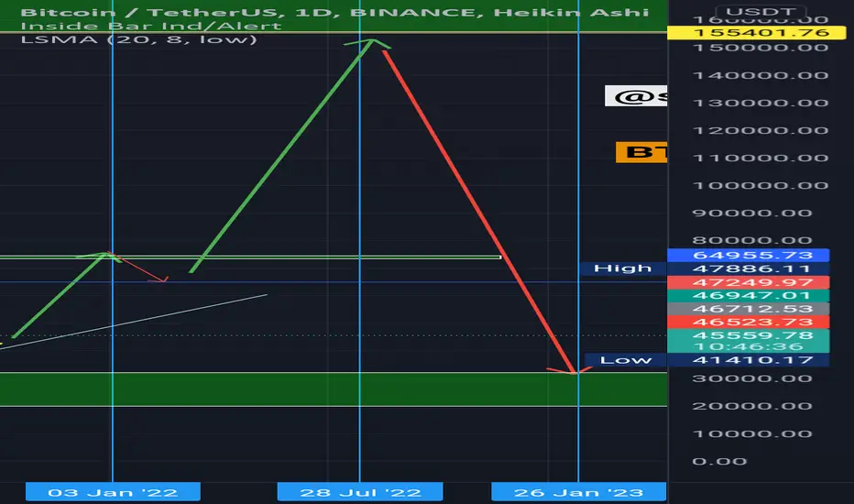Screen dimensions: 854x504
Task: Click the 0.00 price axis level
Action: [x=719, y=462]
